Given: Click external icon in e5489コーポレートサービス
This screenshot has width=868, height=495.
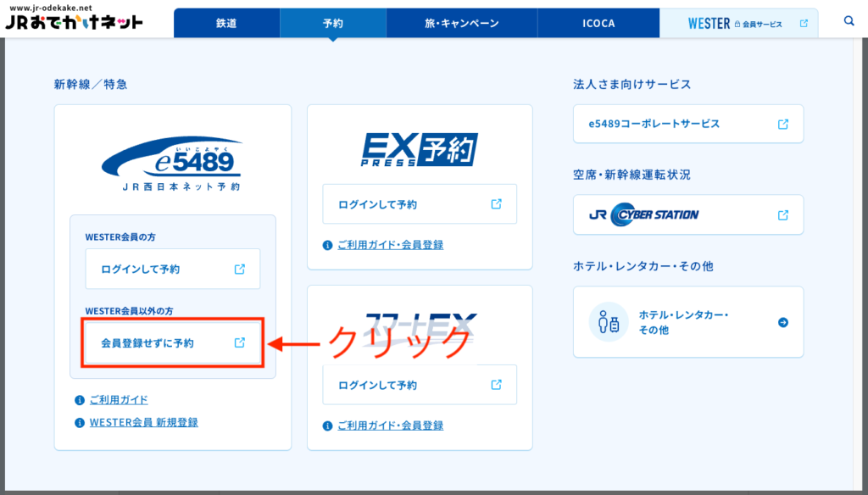Looking at the screenshot, I should click(783, 124).
